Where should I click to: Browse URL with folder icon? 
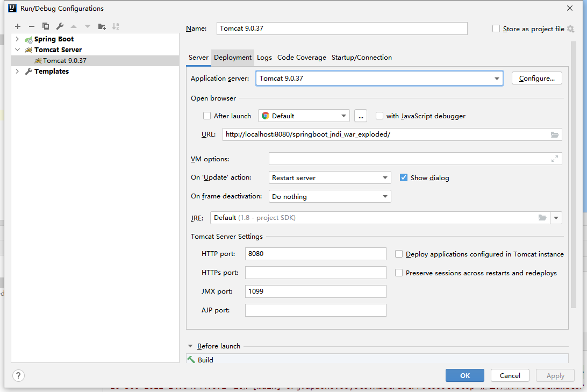click(x=554, y=134)
